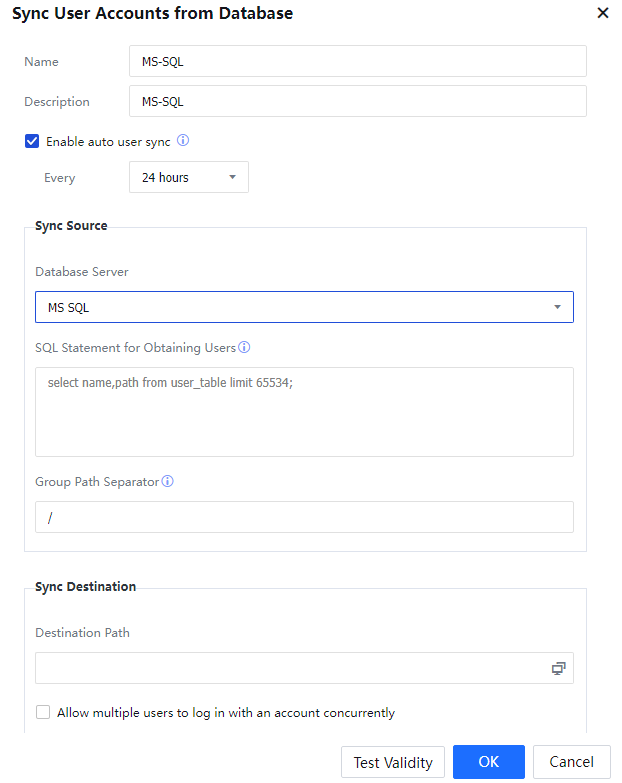The height and width of the screenshot is (783, 622).
Task: Click info icon beside Enable auto user sync
Action: [183, 141]
